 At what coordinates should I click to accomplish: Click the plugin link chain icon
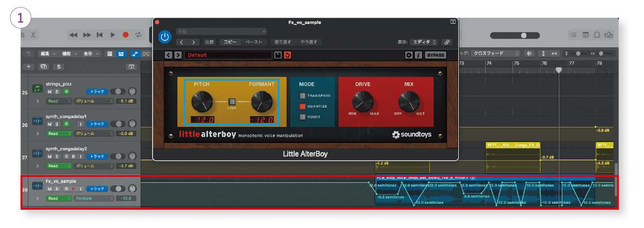pyautogui.click(x=447, y=41)
